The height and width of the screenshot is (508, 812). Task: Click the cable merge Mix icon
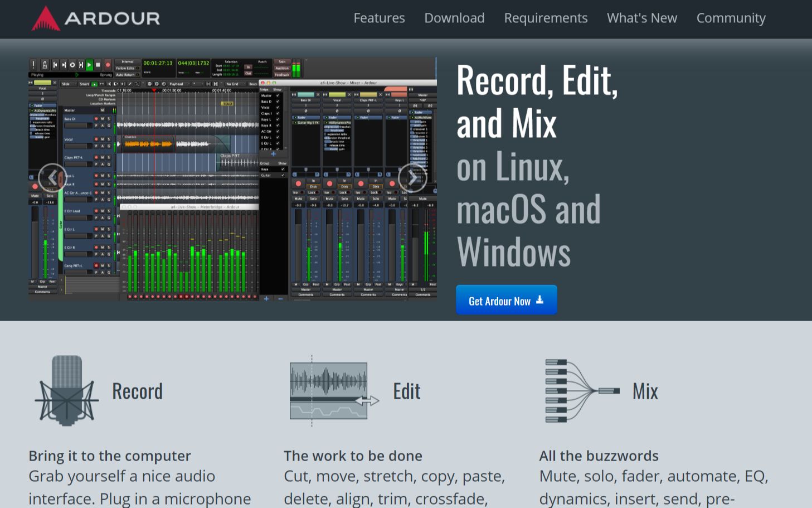tap(582, 391)
